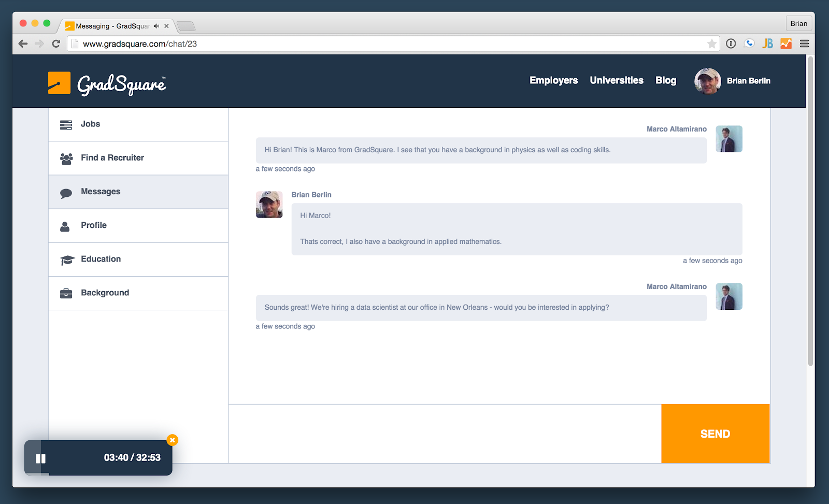829x504 pixels.
Task: Send the chat message
Action: [x=716, y=434]
